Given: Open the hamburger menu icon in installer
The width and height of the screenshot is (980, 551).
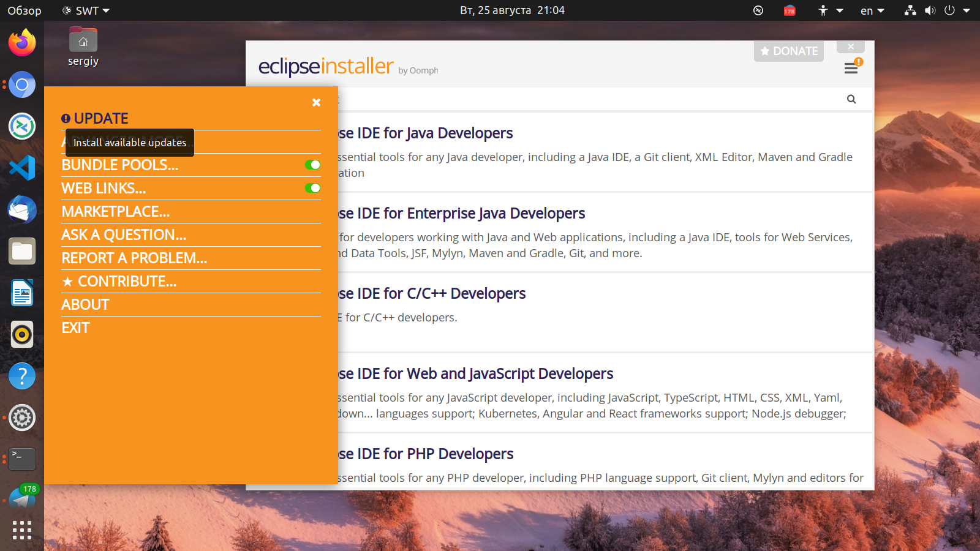Looking at the screenshot, I should pos(851,69).
